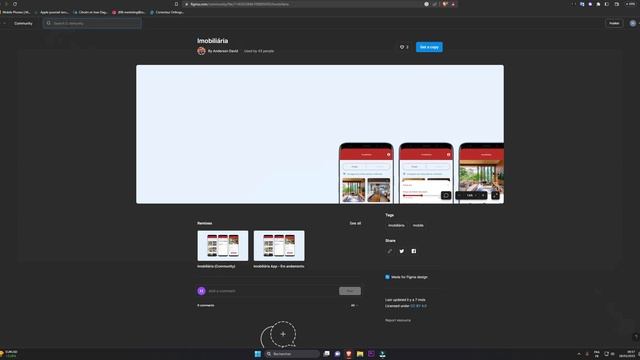Click See all remixes link
This screenshot has width=640, height=360.
point(355,223)
